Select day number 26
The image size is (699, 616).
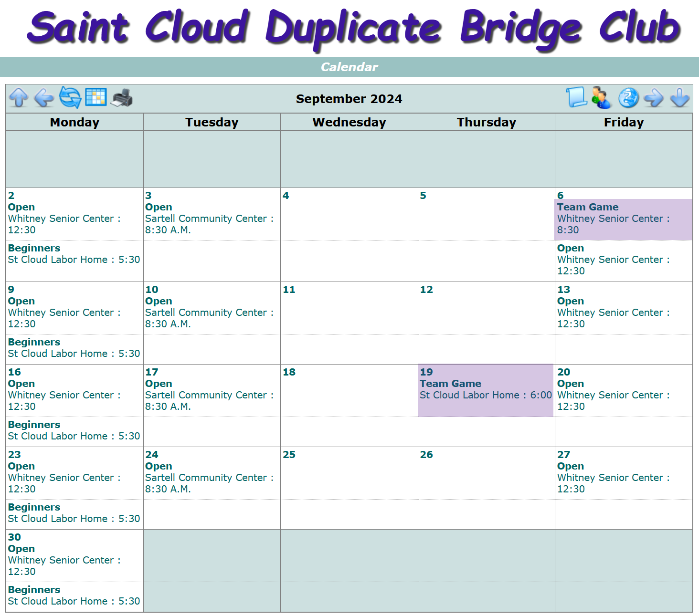[426, 455]
